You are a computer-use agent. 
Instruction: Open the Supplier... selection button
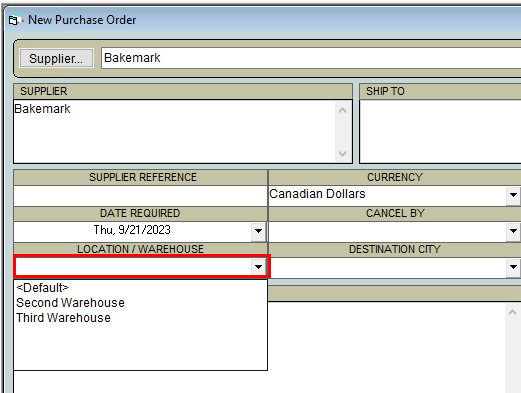tap(56, 58)
